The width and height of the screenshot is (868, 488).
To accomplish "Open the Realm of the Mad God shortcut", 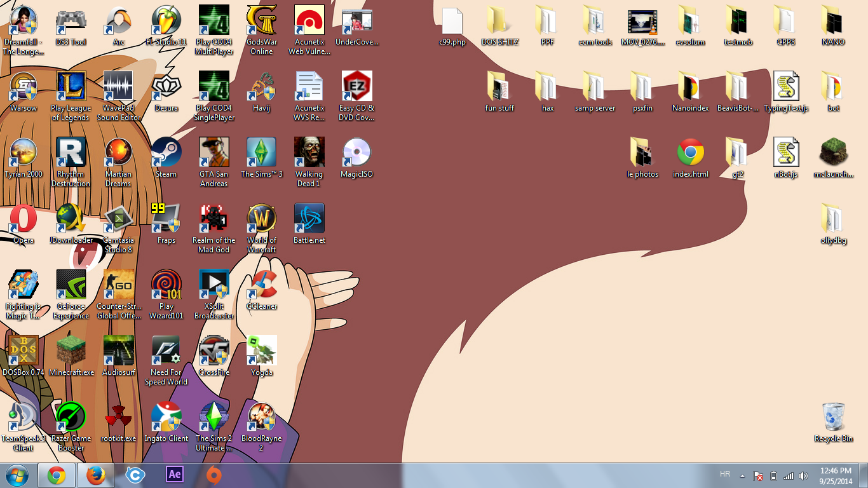I will (214, 229).
